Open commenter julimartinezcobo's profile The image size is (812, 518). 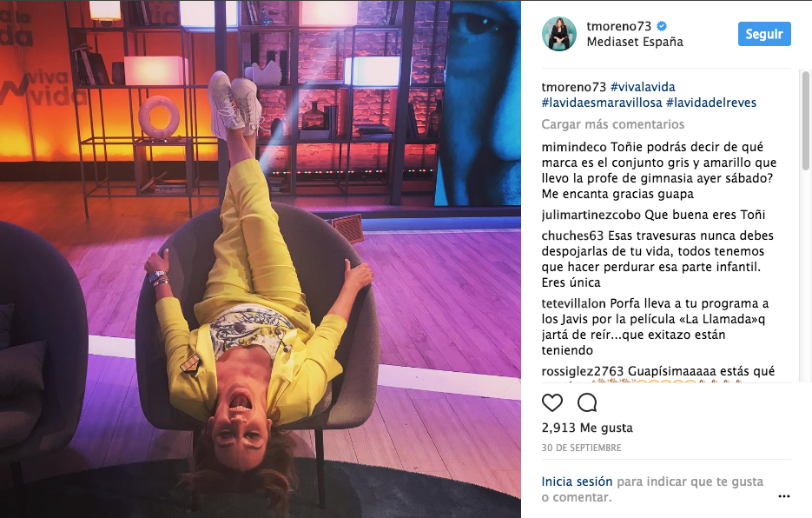(591, 215)
